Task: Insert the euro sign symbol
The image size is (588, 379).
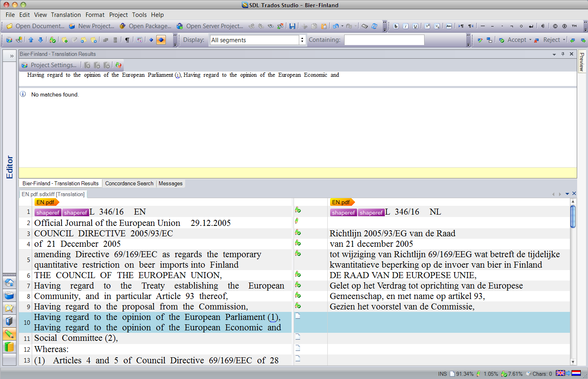Action: point(543,26)
